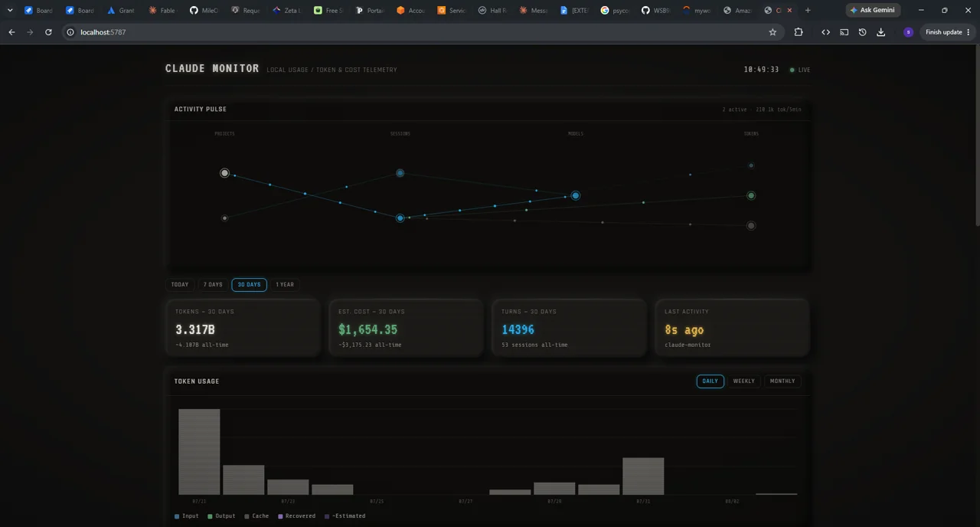The width and height of the screenshot is (980, 527).
Task: Open the history clock icon in toolbar
Action: point(862,32)
